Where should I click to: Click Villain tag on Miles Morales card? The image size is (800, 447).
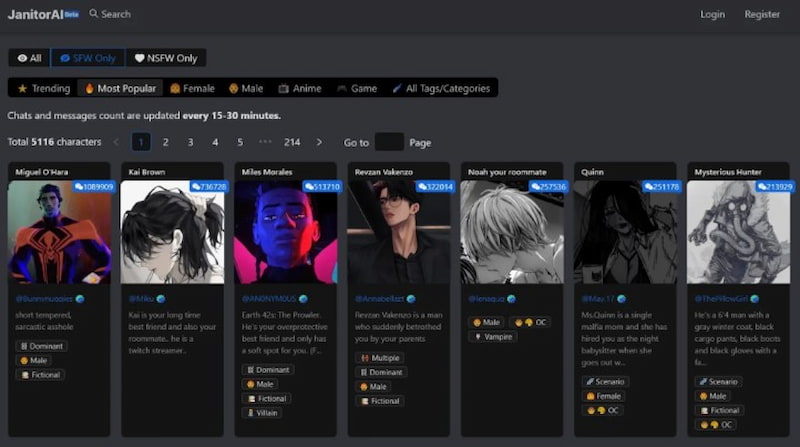262,413
